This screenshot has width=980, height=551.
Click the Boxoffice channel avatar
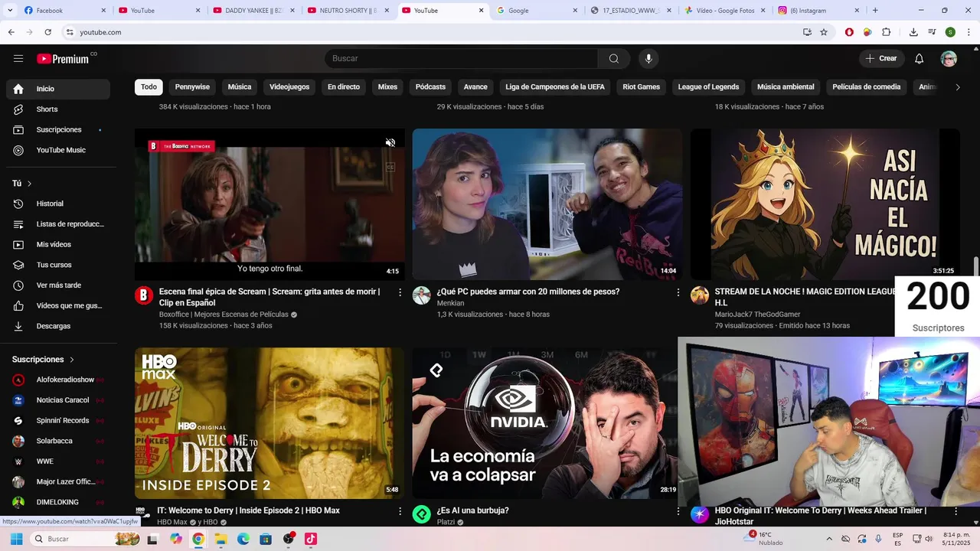click(144, 295)
